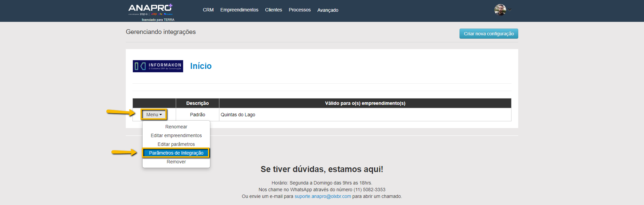Image resolution: width=644 pixels, height=205 pixels.
Task: Click Criar nova configuração button
Action: click(x=488, y=34)
